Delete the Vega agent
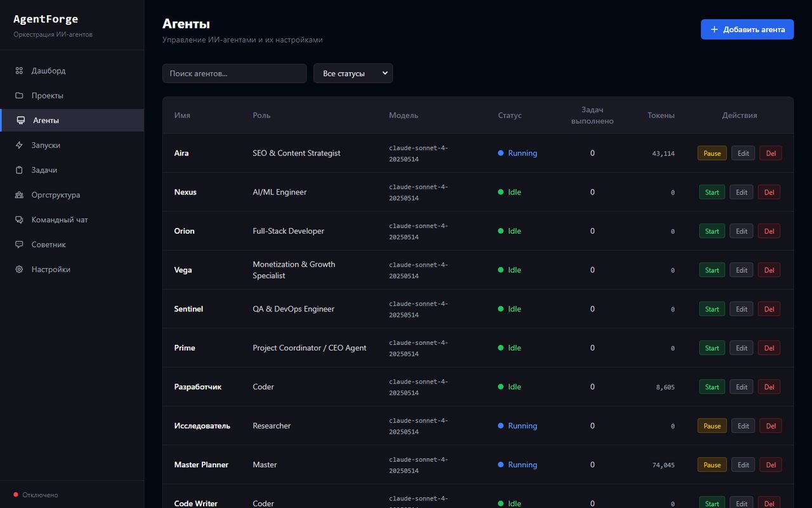The image size is (812, 508). [x=769, y=270]
